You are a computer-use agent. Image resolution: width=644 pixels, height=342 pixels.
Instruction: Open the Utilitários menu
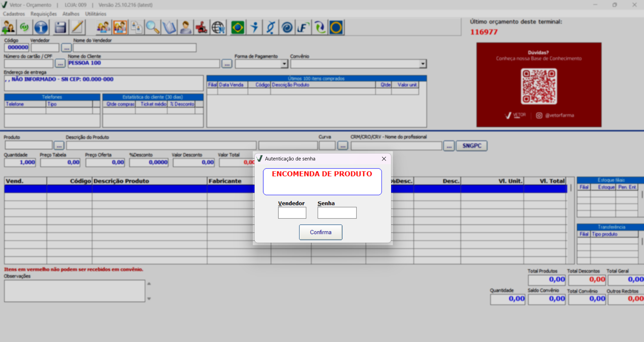96,14
